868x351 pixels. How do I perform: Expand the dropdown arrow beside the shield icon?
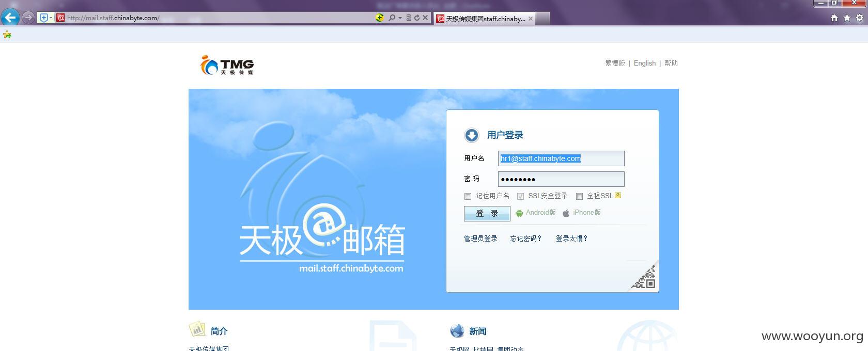click(x=51, y=18)
